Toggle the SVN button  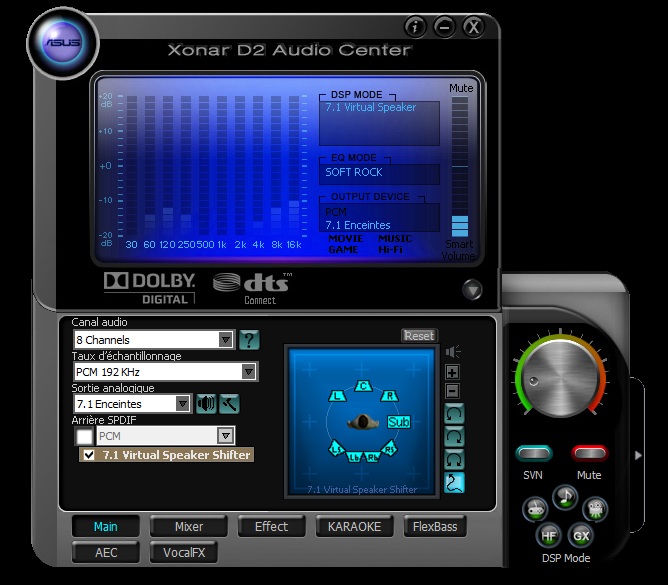tap(533, 453)
